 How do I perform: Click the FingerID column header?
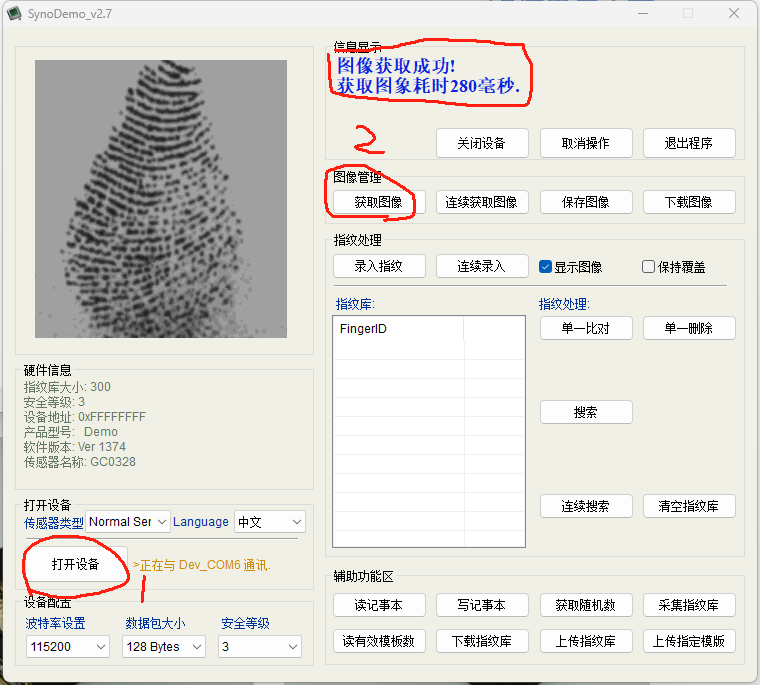coord(398,329)
